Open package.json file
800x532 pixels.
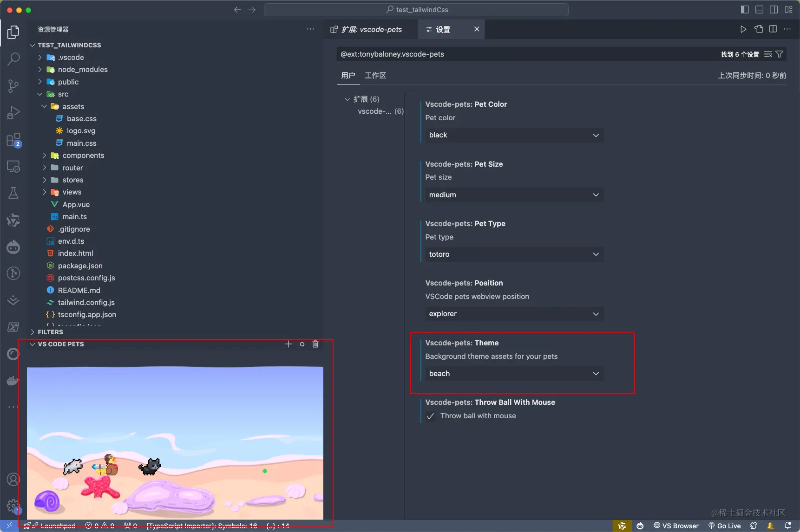point(80,266)
